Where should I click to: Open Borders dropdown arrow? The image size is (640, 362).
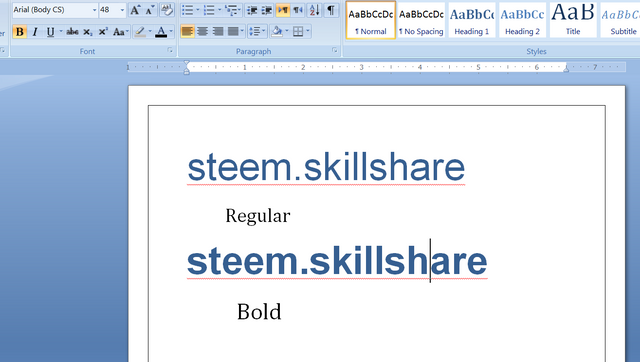click(x=308, y=31)
